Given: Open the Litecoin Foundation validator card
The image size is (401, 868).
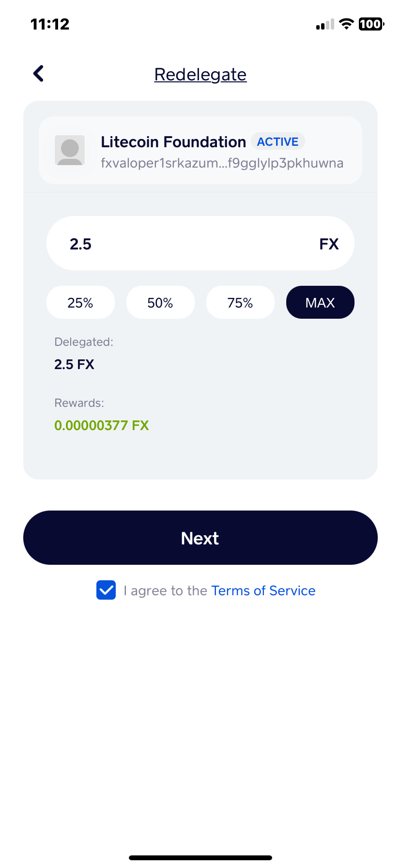Looking at the screenshot, I should [200, 150].
